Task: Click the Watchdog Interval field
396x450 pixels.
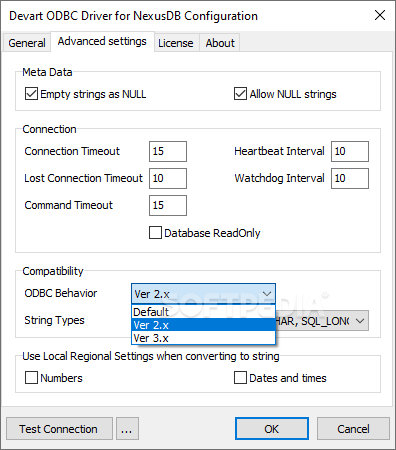Action: [350, 178]
